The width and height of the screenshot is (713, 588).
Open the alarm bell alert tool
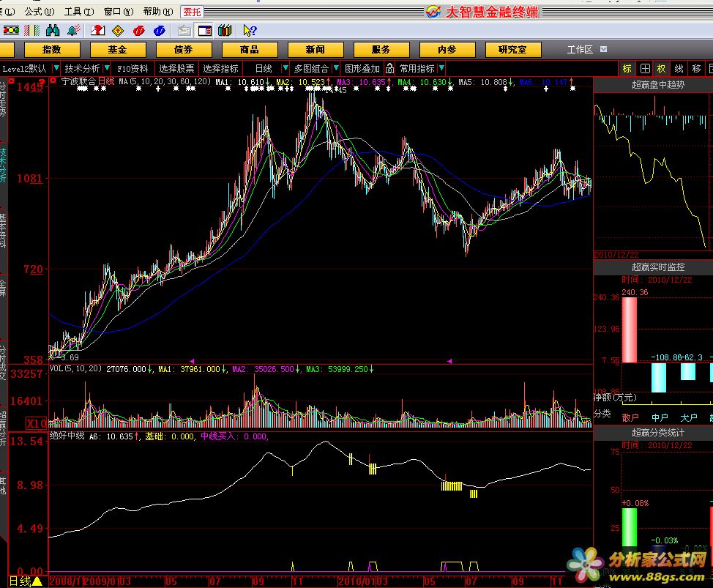(x=74, y=31)
